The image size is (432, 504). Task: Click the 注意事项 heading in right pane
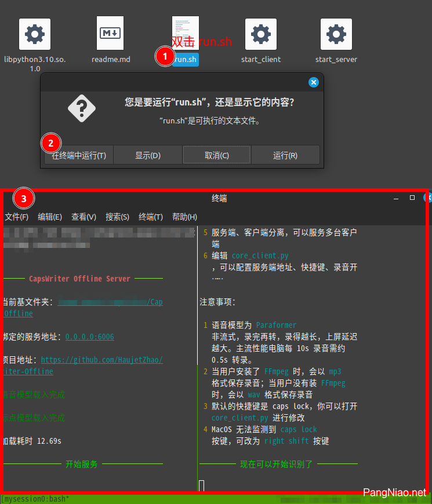[217, 302]
